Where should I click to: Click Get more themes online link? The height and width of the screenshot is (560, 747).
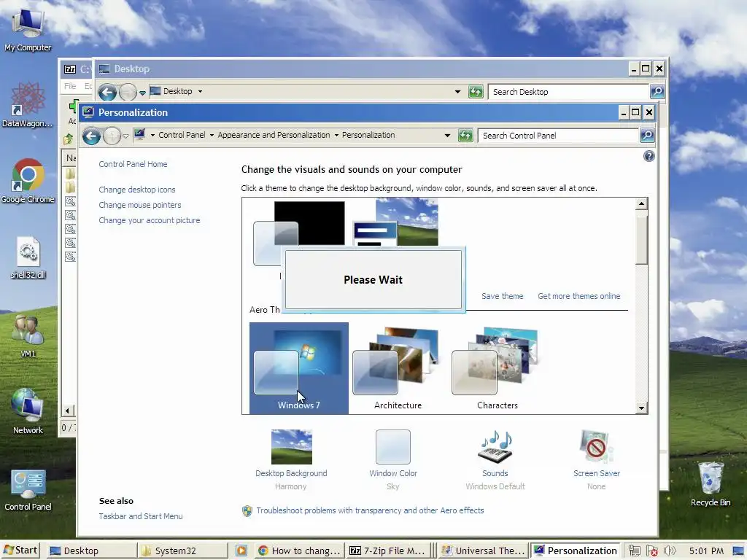coord(578,296)
